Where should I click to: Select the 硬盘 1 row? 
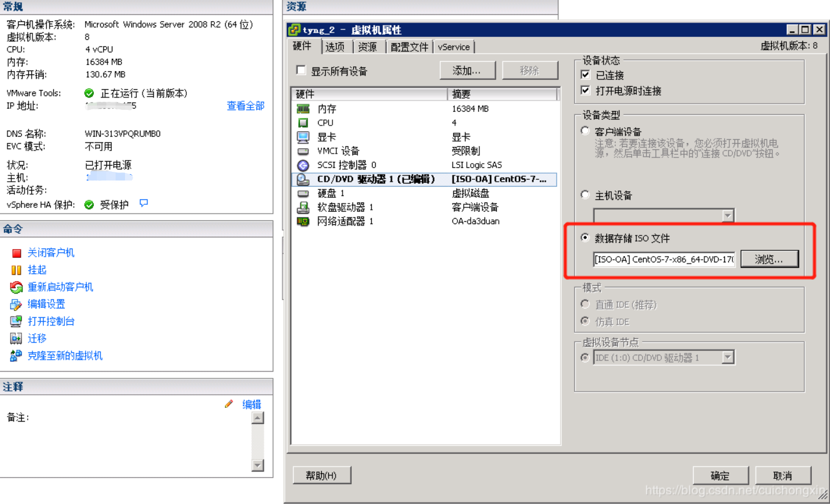[424, 194]
